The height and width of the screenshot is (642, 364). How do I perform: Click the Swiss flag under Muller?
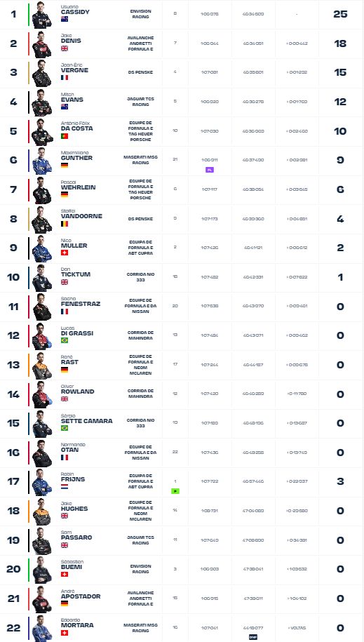(x=65, y=253)
